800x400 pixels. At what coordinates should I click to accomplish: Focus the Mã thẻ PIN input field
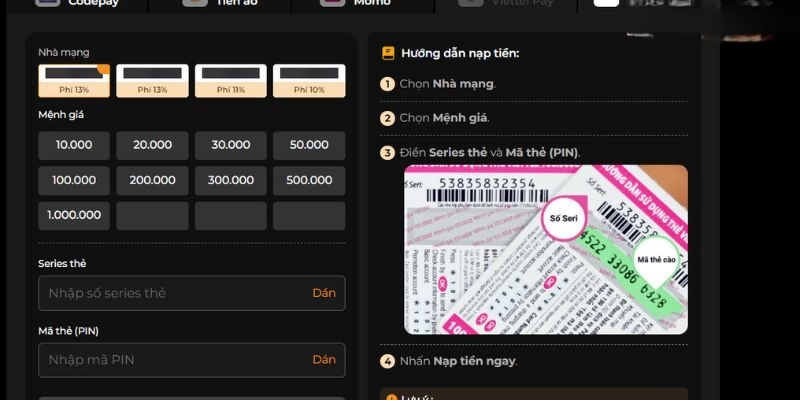[x=192, y=360]
